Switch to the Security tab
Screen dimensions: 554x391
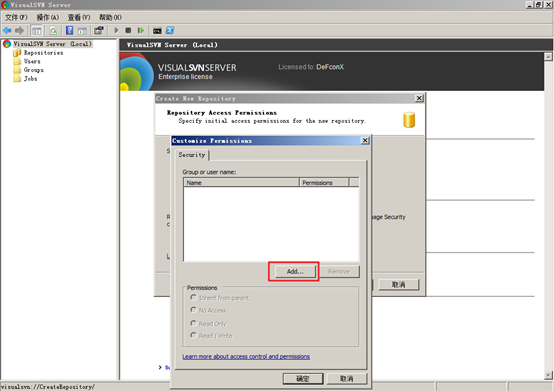point(192,155)
